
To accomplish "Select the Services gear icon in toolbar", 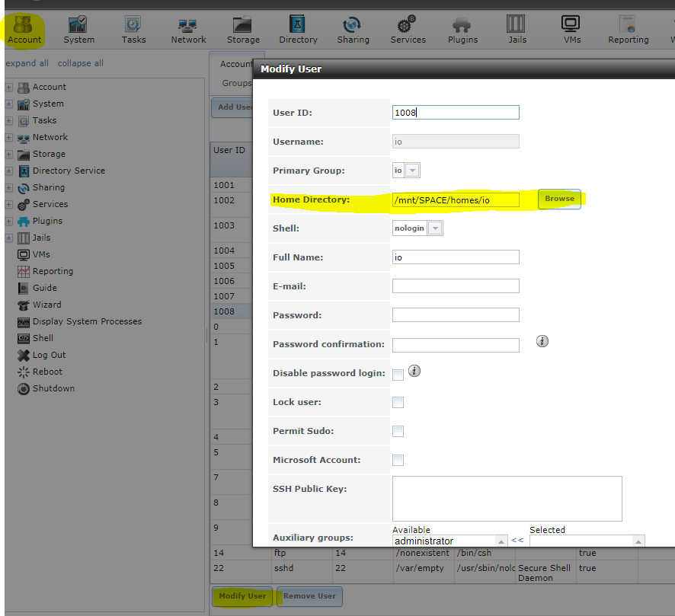I will [408, 30].
